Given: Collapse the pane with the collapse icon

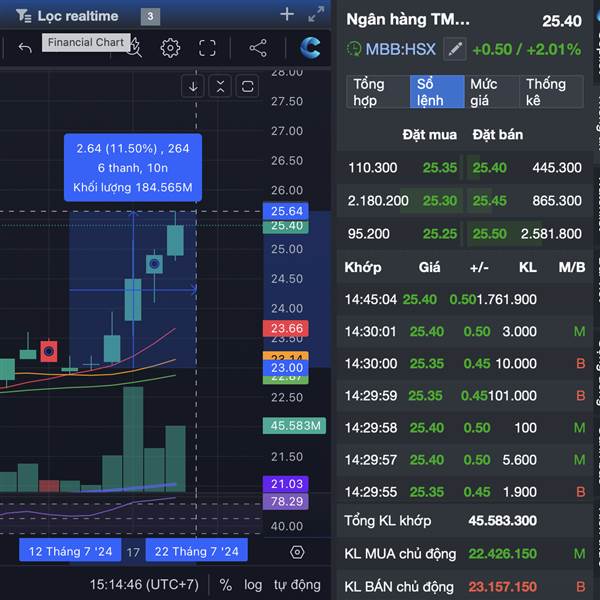Looking at the screenshot, I should (x=220, y=86).
